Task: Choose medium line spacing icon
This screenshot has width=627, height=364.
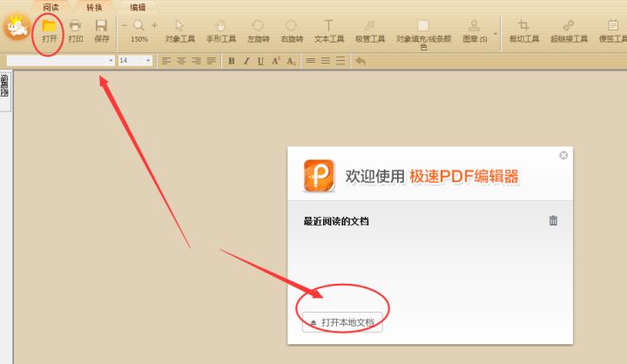Action: click(326, 61)
